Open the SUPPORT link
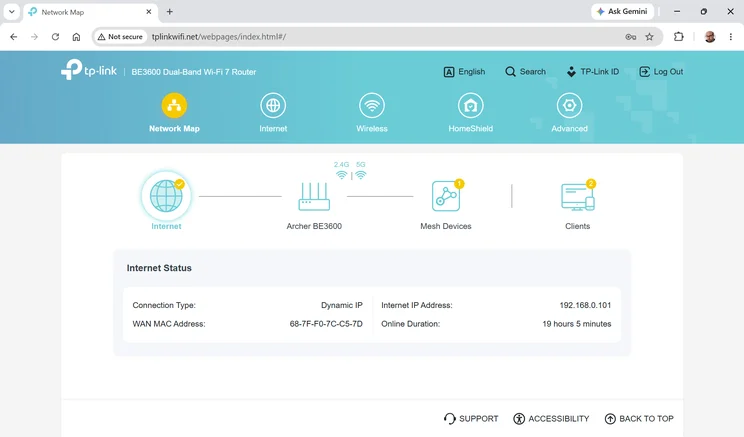 (471, 418)
